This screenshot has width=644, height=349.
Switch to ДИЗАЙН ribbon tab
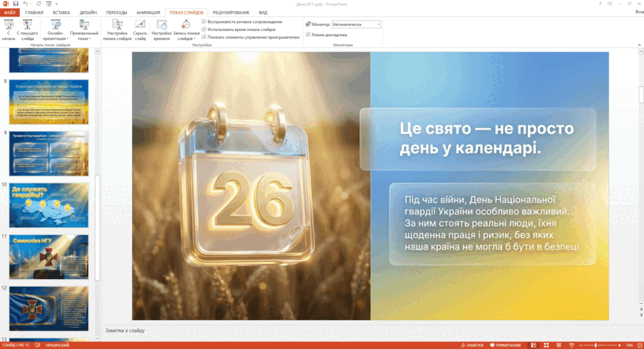coord(88,13)
